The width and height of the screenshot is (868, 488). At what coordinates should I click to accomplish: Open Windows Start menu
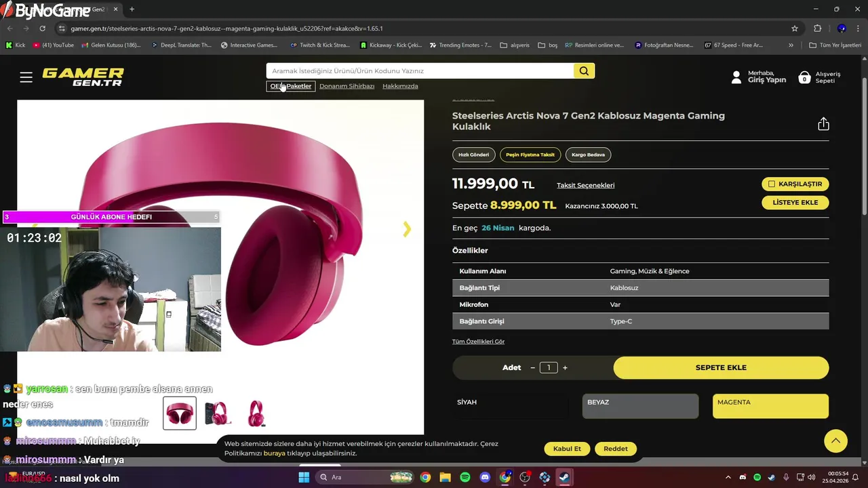(x=304, y=477)
